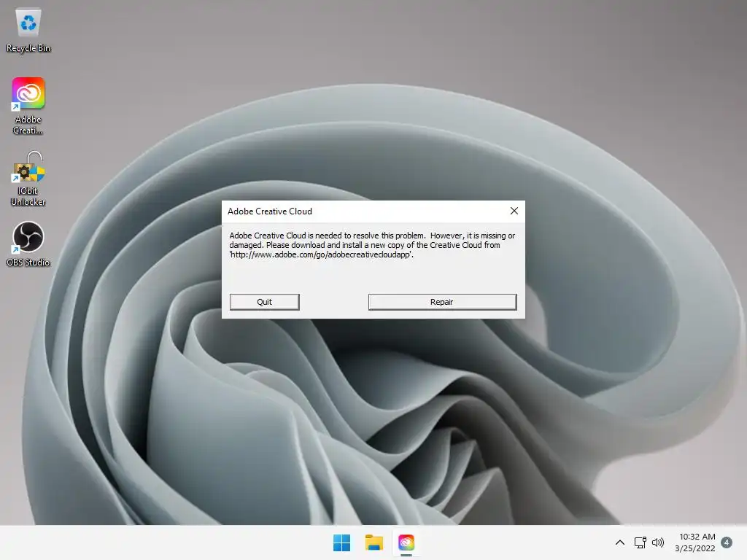Click the Creative Cloud taskbar icon
This screenshot has height=560, width=747.
[406, 542]
